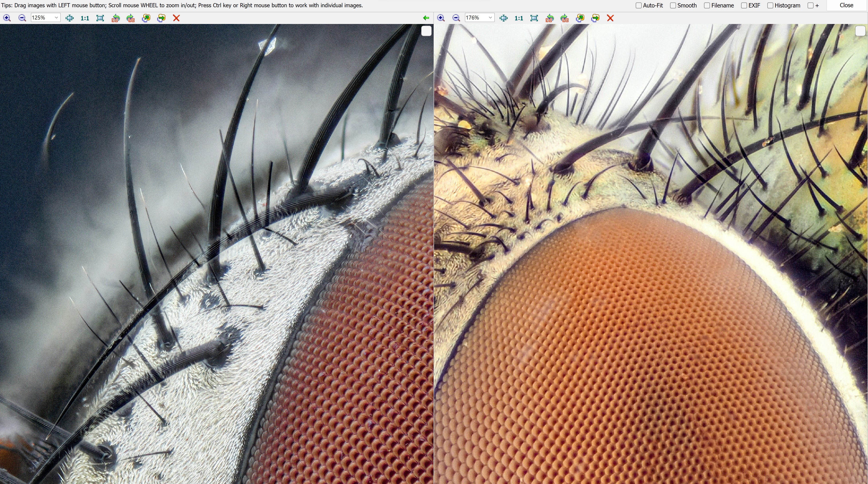The image size is (868, 484).
Task: Check the plus (+) checkbox
Action: 810,5
